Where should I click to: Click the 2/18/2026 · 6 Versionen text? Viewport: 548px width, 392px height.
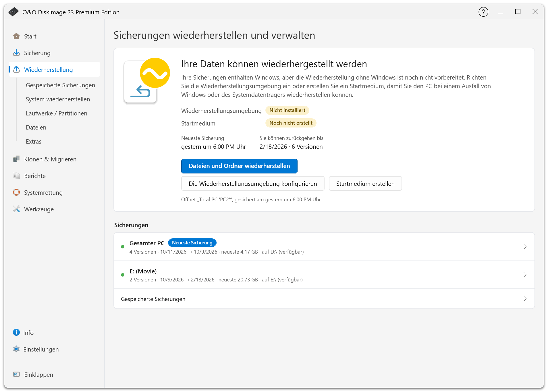291,147
